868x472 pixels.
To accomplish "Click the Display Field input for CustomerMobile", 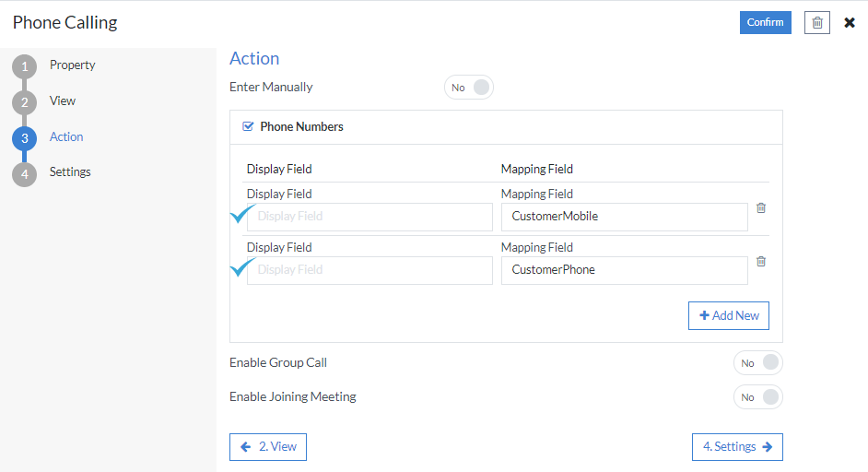I will point(370,217).
